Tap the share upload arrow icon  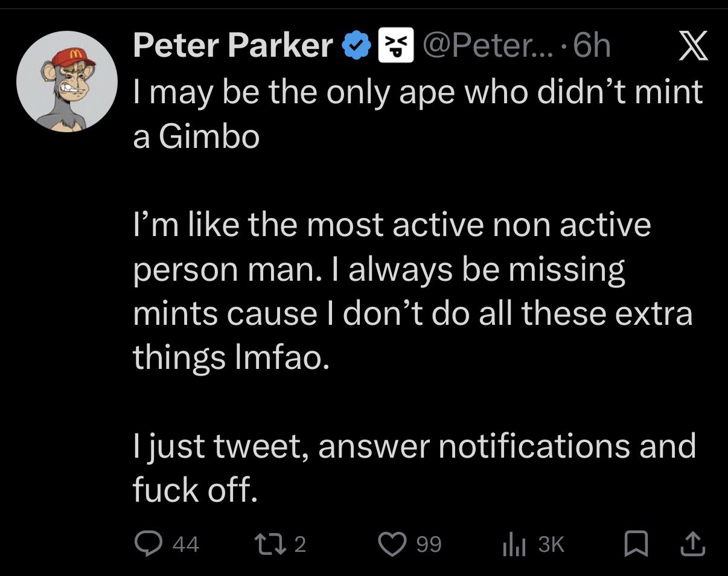click(x=692, y=544)
